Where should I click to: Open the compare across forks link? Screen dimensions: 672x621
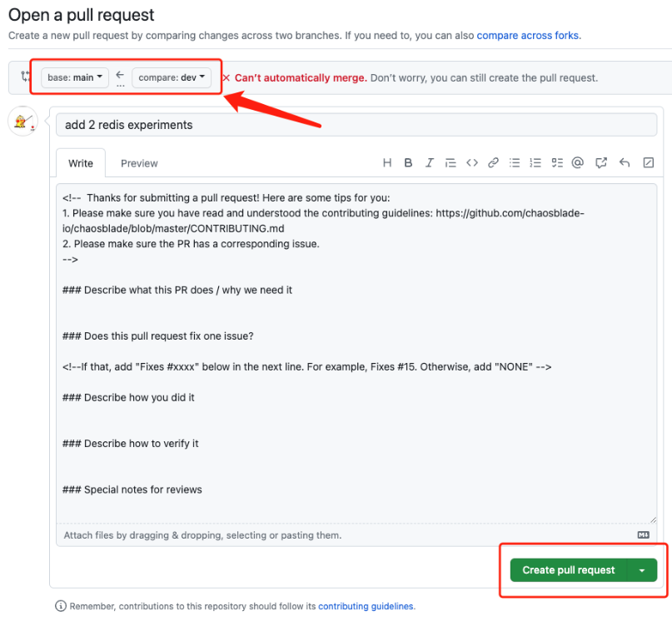[x=528, y=36]
